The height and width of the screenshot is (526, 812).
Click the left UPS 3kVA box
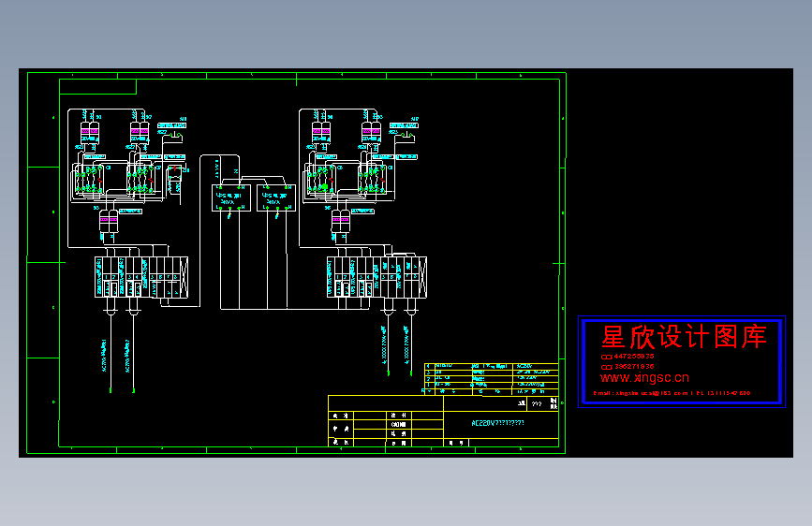coord(231,197)
